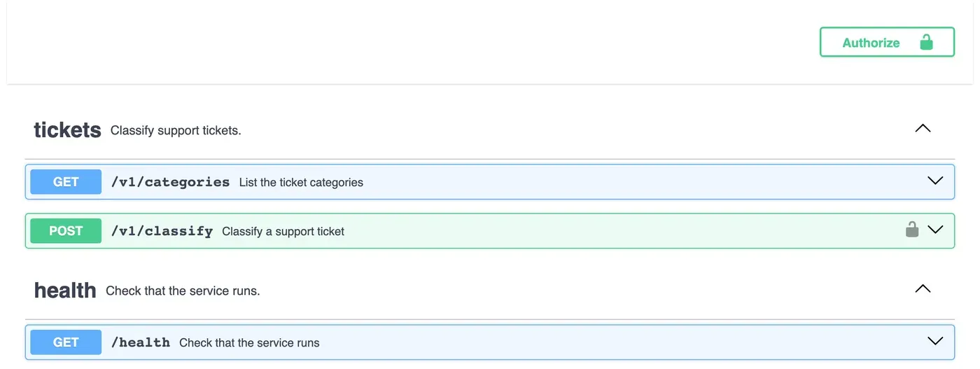Image resolution: width=980 pixels, height=369 pixels.
Task: Click 'Classify a support ticket' summary text
Action: [x=283, y=231]
